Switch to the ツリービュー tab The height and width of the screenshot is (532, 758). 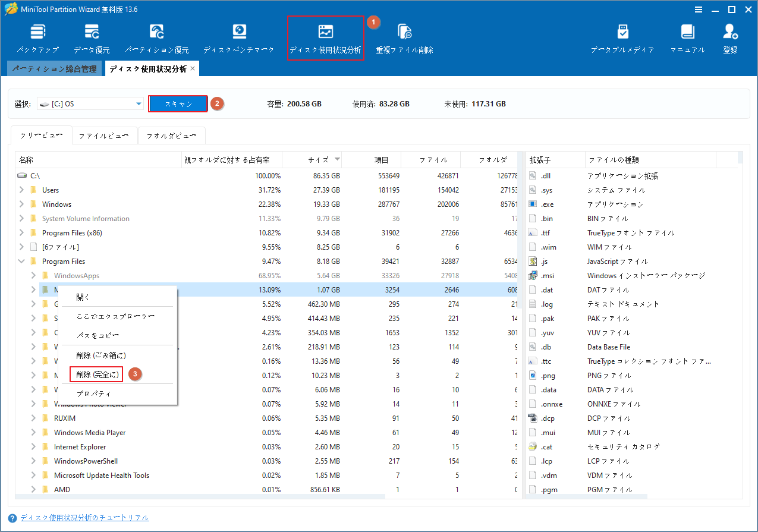tap(42, 136)
